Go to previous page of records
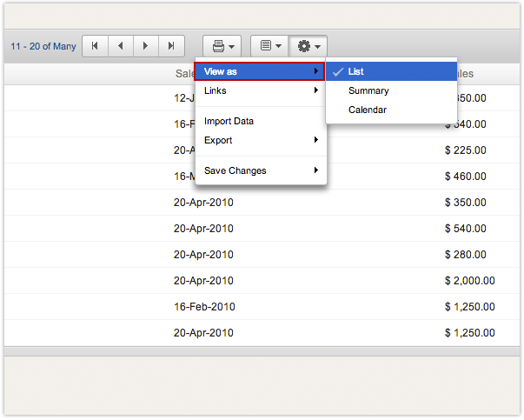 120,45
